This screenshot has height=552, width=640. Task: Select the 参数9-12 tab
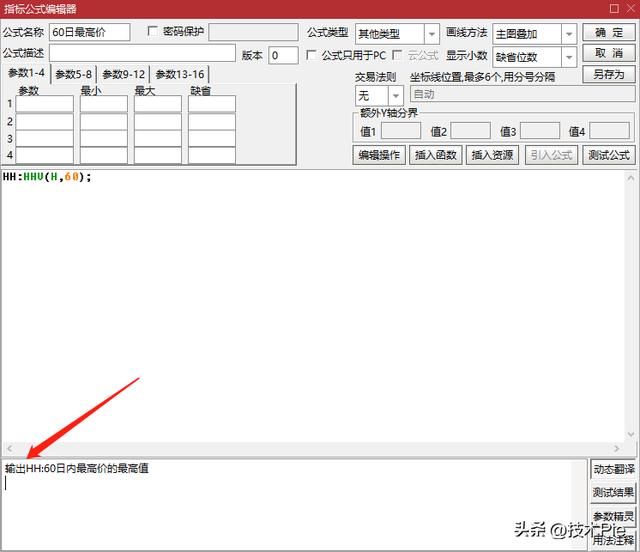[x=124, y=75]
